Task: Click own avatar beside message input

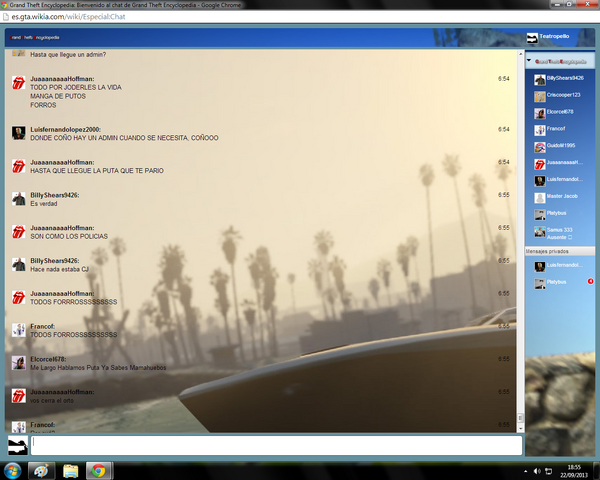Action: pyautogui.click(x=18, y=445)
